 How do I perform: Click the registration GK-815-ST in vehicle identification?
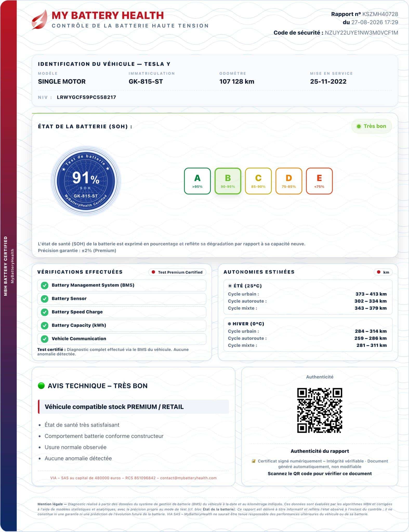[146, 82]
